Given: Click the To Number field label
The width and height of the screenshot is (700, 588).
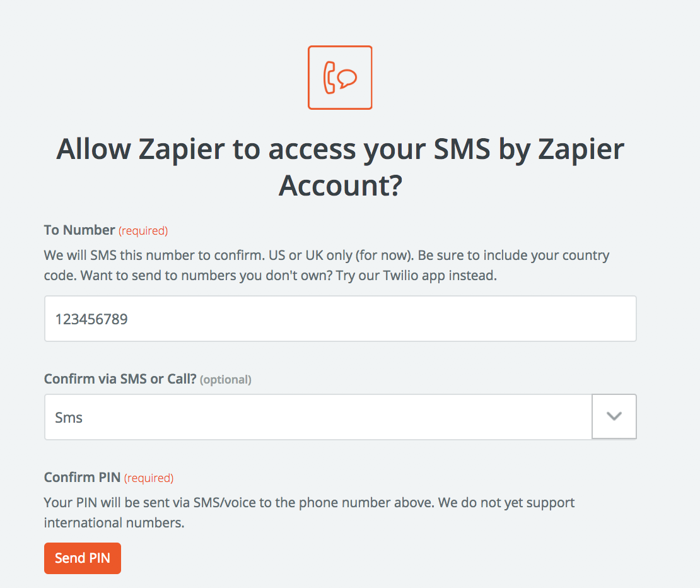Looking at the screenshot, I should [x=79, y=230].
